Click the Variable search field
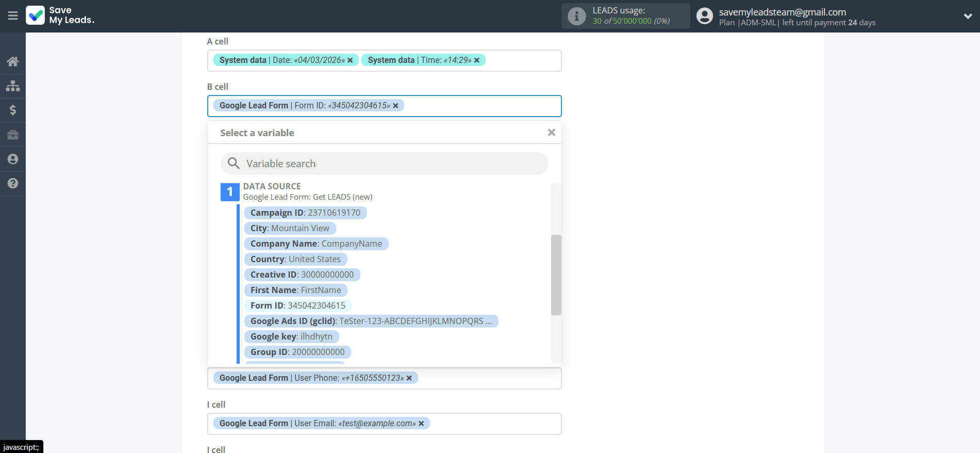This screenshot has height=453, width=980. click(384, 164)
